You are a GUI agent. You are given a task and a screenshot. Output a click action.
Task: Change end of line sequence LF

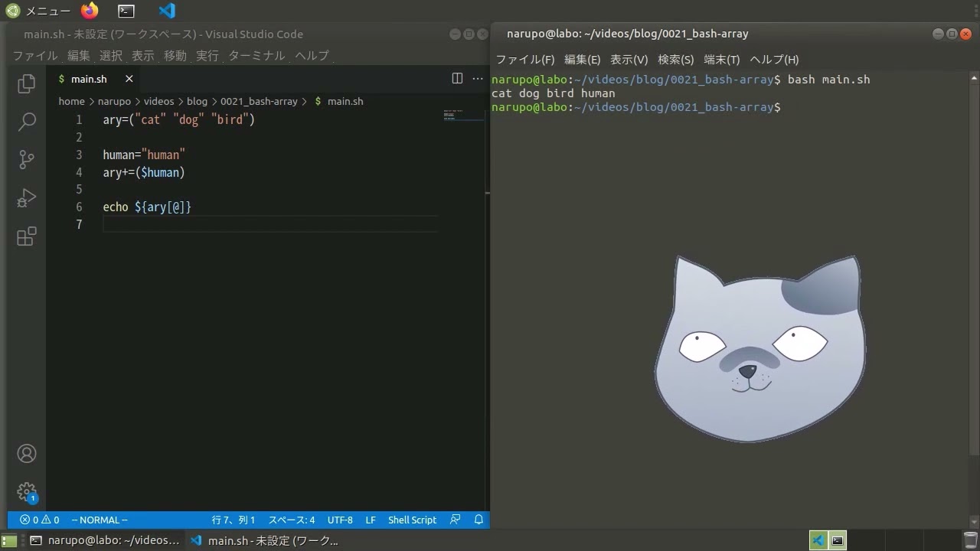pyautogui.click(x=371, y=520)
